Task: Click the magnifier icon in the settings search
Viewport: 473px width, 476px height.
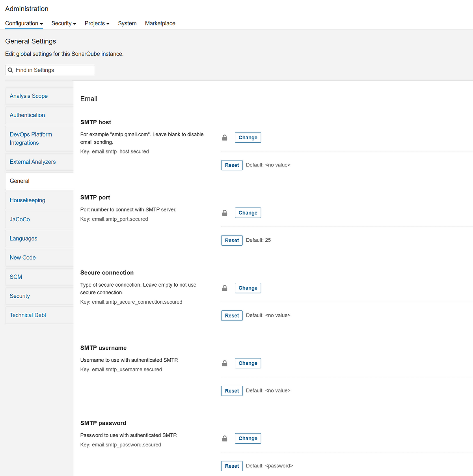Action: [10, 70]
